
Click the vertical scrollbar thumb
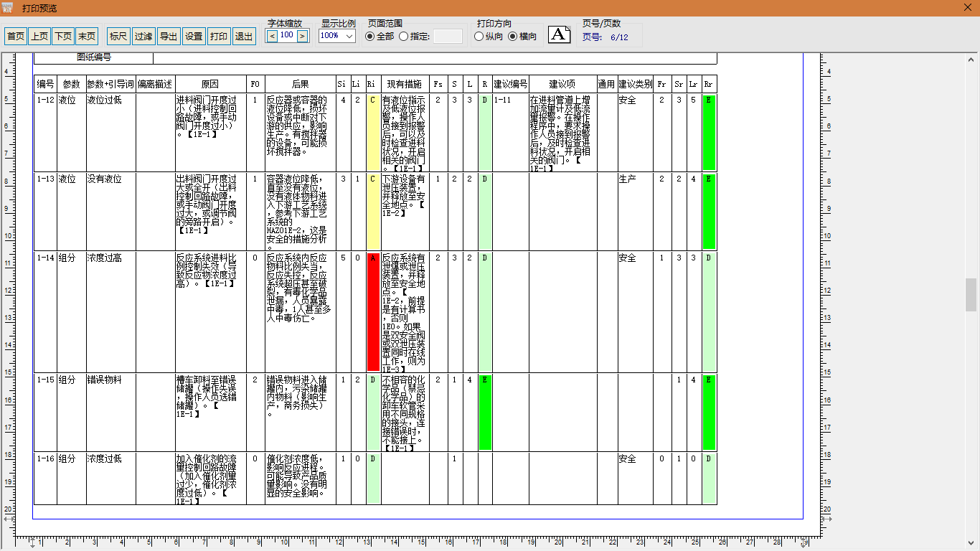click(x=971, y=294)
